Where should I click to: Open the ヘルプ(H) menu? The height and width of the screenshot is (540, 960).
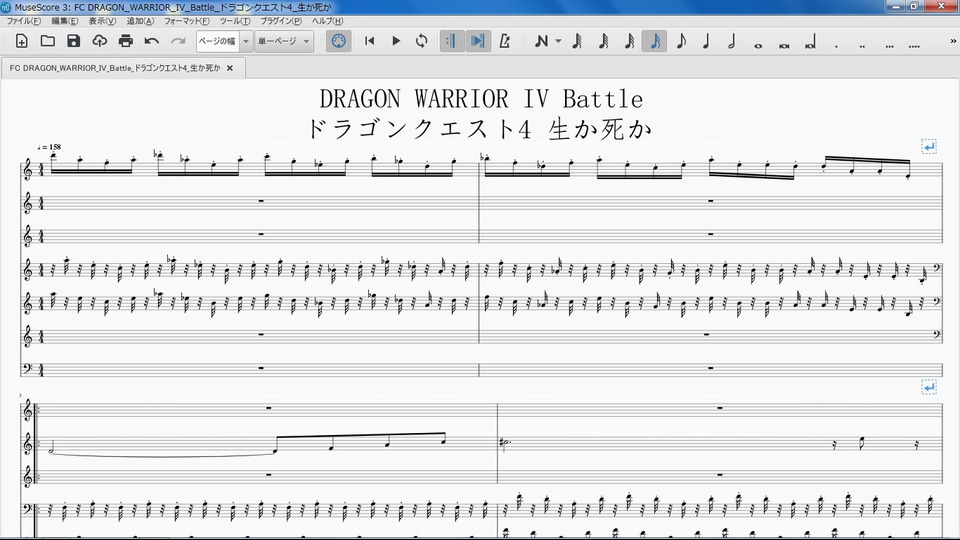328,21
